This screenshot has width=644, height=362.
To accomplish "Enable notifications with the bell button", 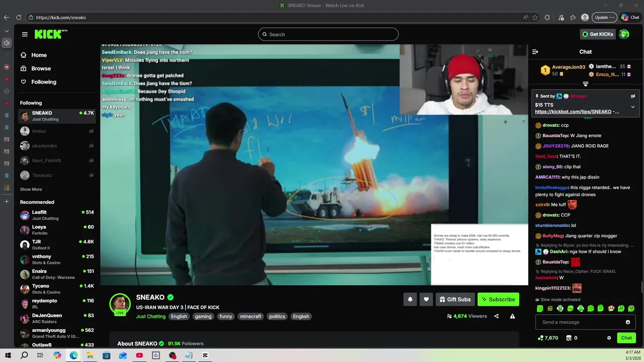I will [x=410, y=299].
